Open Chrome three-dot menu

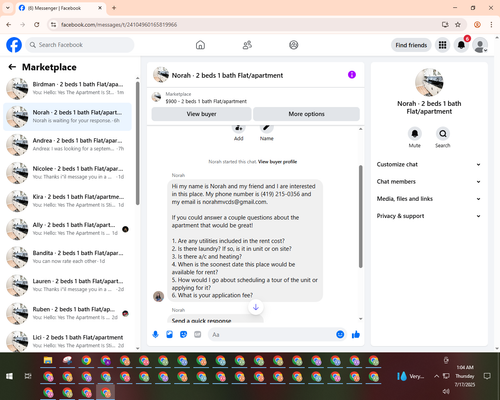(x=491, y=24)
